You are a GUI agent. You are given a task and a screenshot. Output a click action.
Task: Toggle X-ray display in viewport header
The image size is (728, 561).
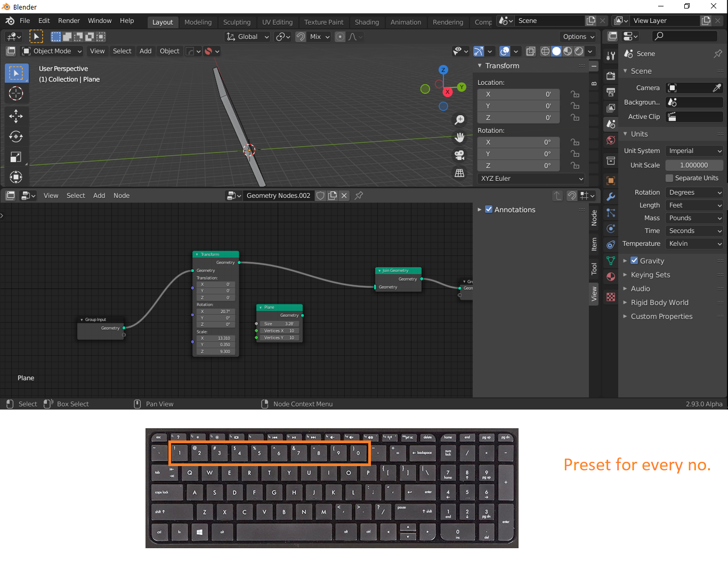(531, 51)
